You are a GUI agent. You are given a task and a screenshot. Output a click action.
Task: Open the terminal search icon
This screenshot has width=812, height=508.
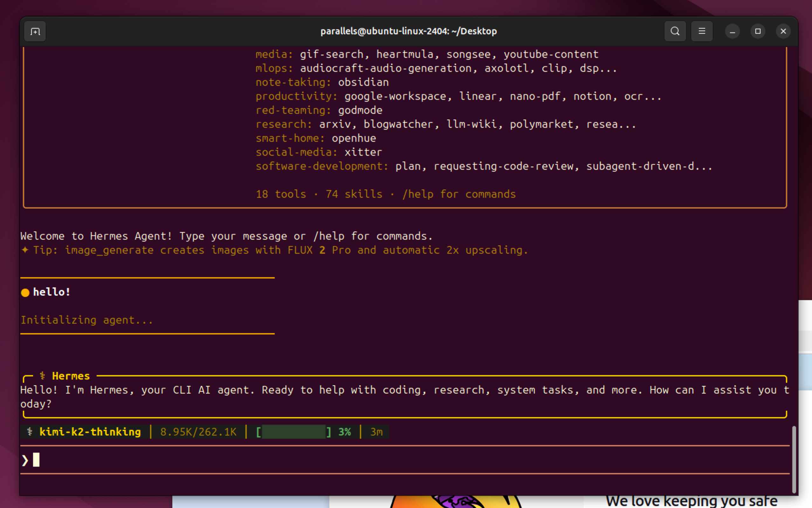[675, 31]
